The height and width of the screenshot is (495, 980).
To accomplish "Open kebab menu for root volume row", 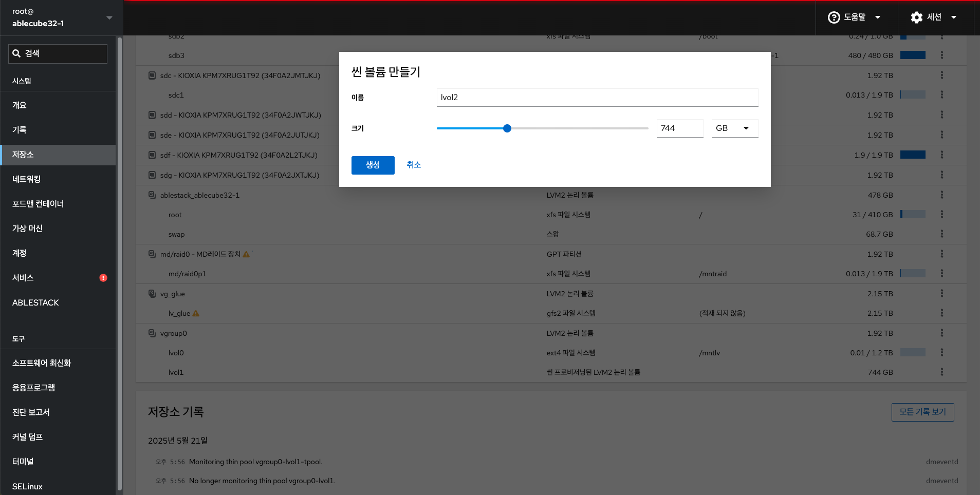I will tap(941, 214).
